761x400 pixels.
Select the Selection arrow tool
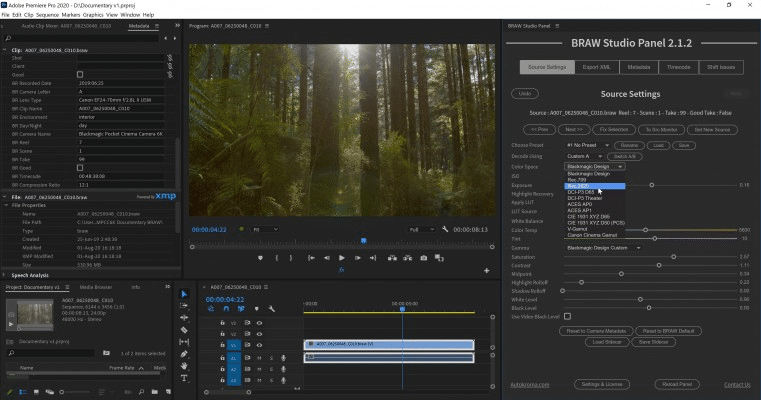tap(184, 294)
